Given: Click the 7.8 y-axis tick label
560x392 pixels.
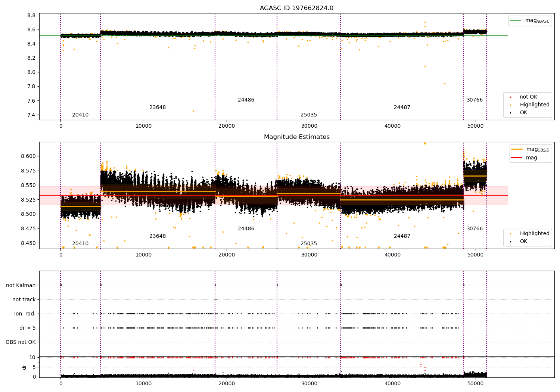Looking at the screenshot, I should coord(32,87).
